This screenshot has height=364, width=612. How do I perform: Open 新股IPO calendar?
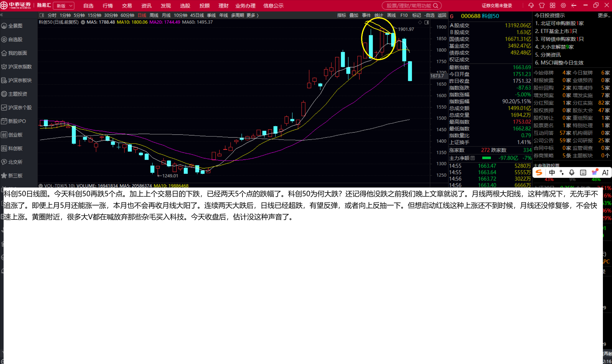(x=14, y=121)
